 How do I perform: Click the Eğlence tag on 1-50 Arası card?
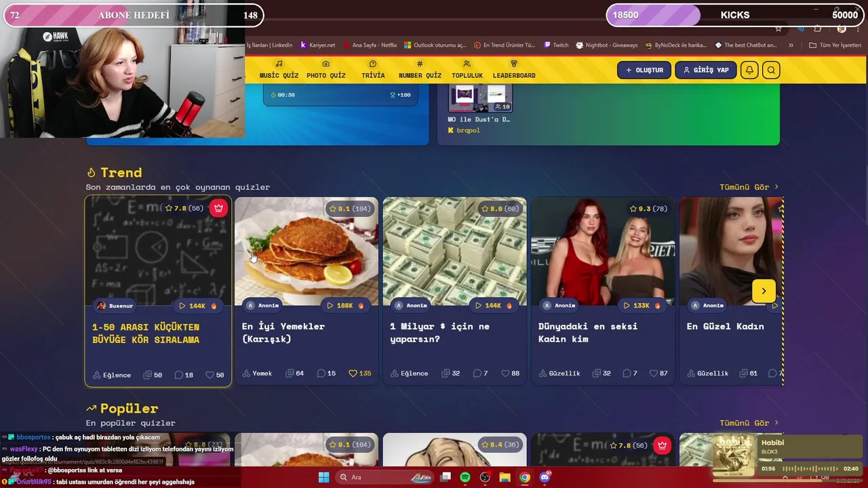112,375
